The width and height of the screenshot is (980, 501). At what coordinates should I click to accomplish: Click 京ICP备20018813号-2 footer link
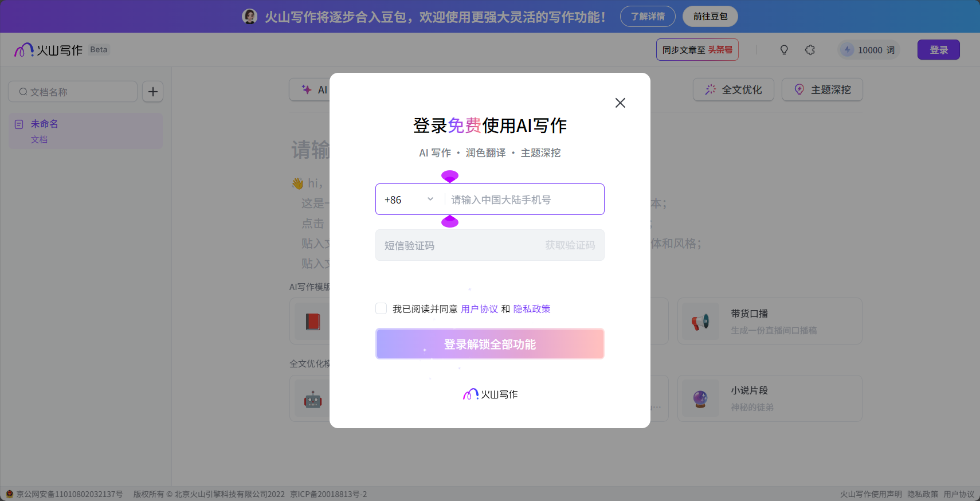tap(328, 494)
